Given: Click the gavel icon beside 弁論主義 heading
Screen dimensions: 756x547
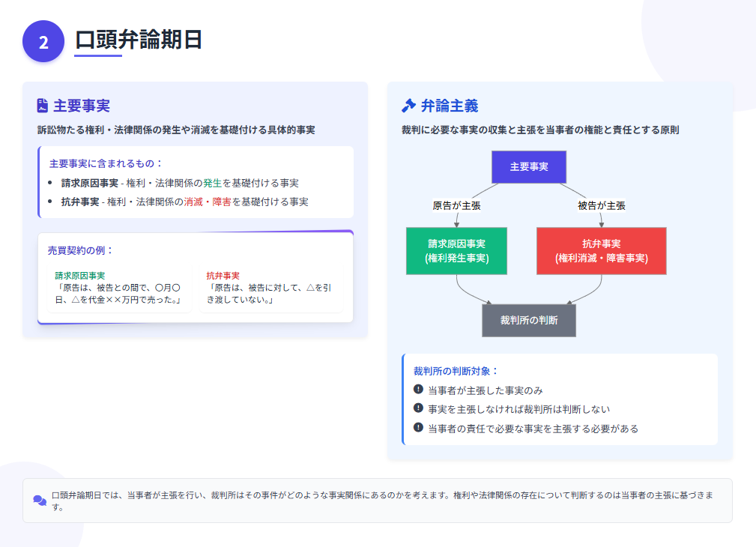Looking at the screenshot, I should 408,106.
